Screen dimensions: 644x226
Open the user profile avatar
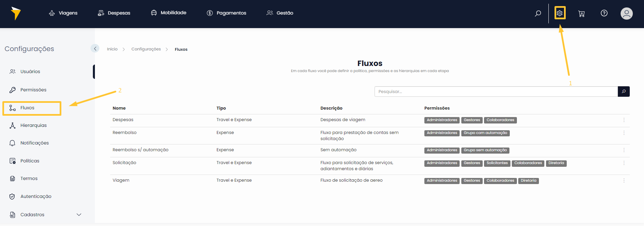click(626, 14)
